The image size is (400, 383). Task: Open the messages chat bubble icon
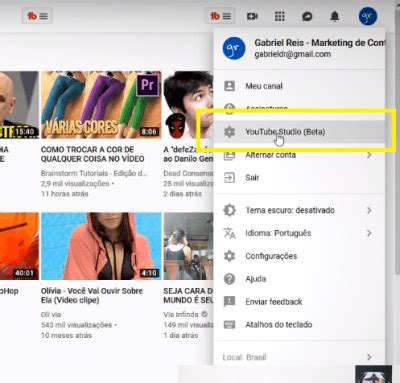pos(307,16)
